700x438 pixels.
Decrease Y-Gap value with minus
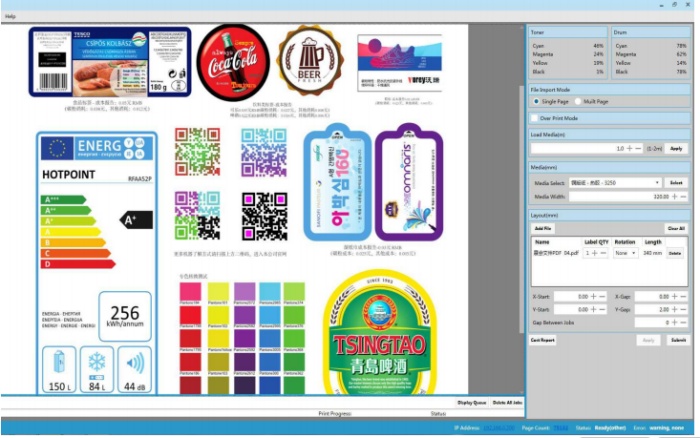tap(683, 309)
